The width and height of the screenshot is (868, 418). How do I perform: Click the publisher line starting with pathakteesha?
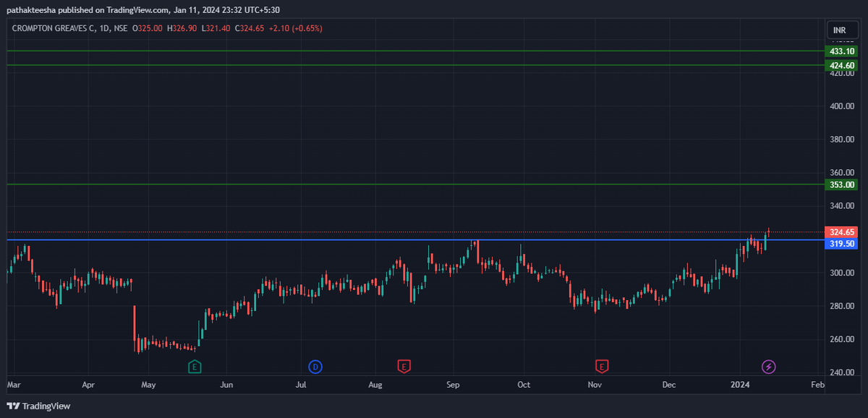pos(143,10)
